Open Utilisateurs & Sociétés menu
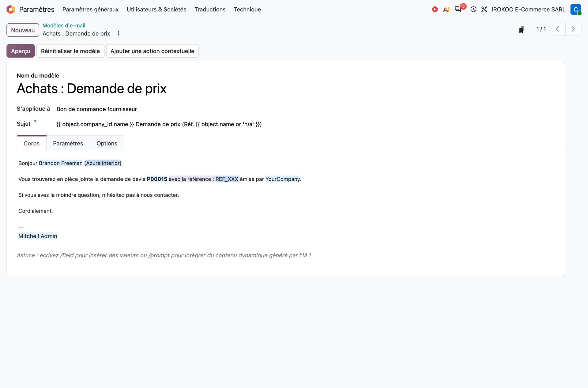 point(156,9)
